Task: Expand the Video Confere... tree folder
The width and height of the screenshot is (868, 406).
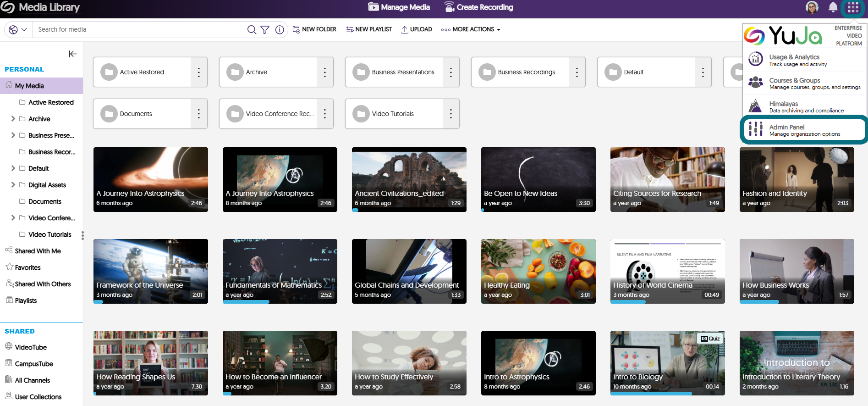Action: click(13, 218)
